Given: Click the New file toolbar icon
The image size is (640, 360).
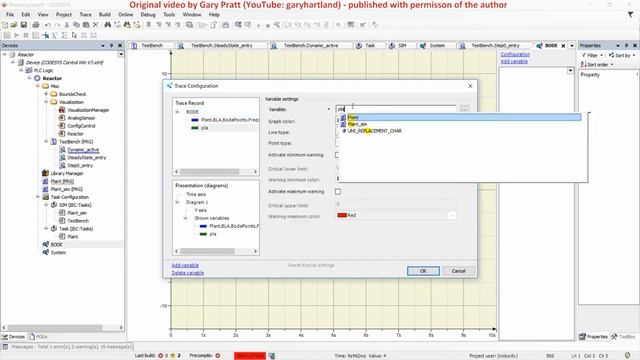Looking at the screenshot, I should (5, 25).
